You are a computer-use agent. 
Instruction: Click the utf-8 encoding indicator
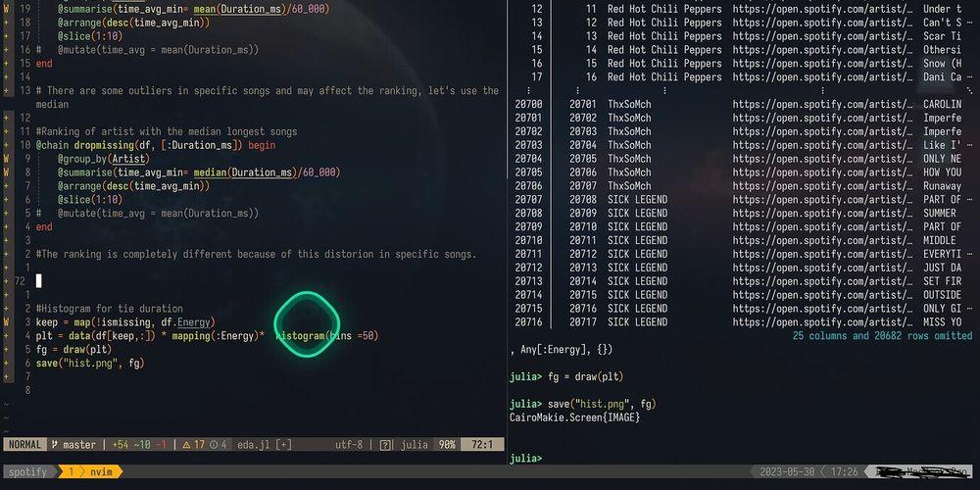[348, 444]
